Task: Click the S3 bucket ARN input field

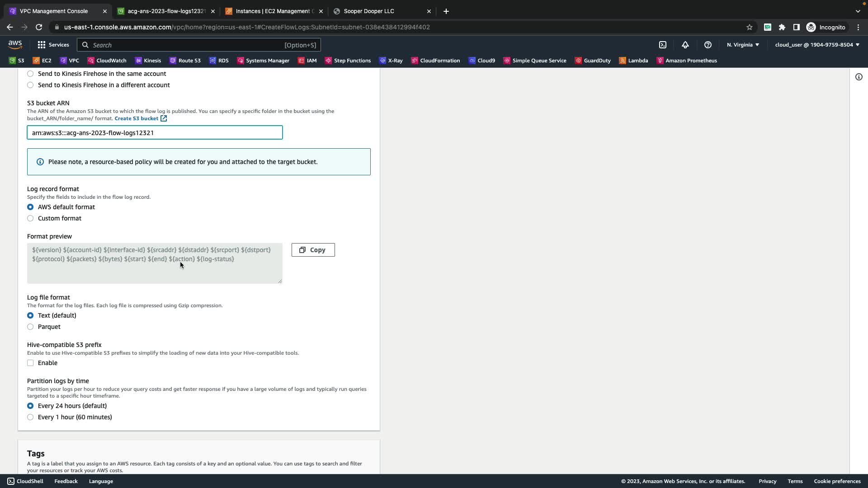Action: coord(155,133)
